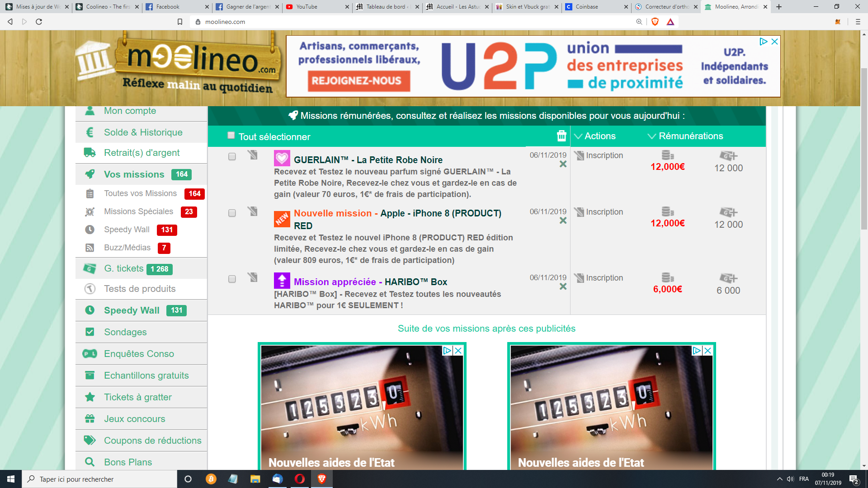The image size is (868, 488).
Task: Click the star icon for Tickets à gratter
Action: coord(90,397)
